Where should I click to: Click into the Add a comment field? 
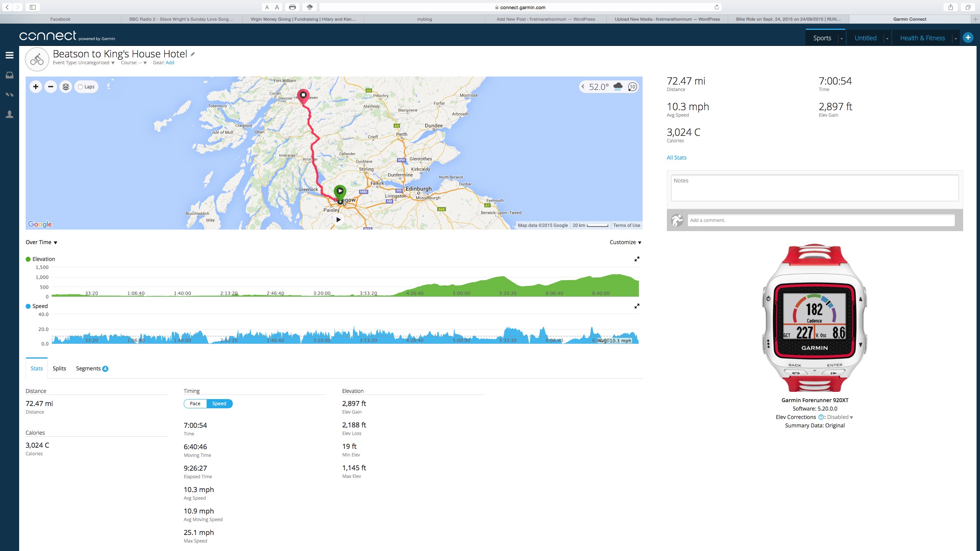[x=821, y=220]
